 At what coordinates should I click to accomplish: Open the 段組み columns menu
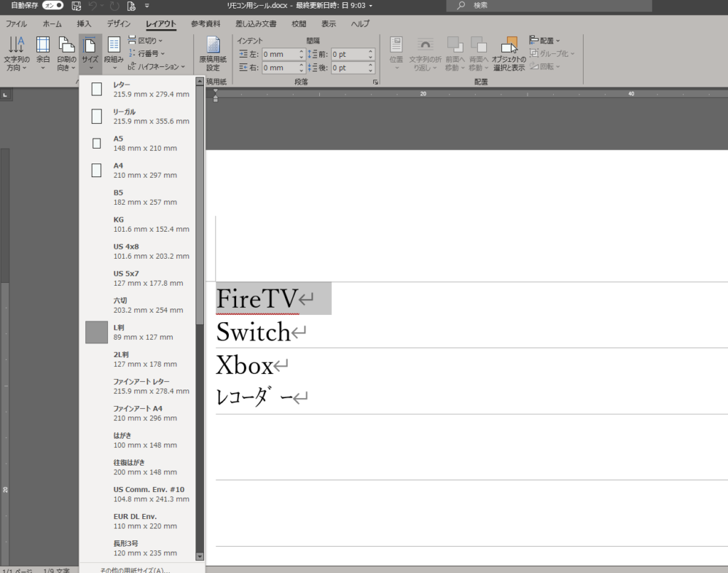(x=114, y=54)
